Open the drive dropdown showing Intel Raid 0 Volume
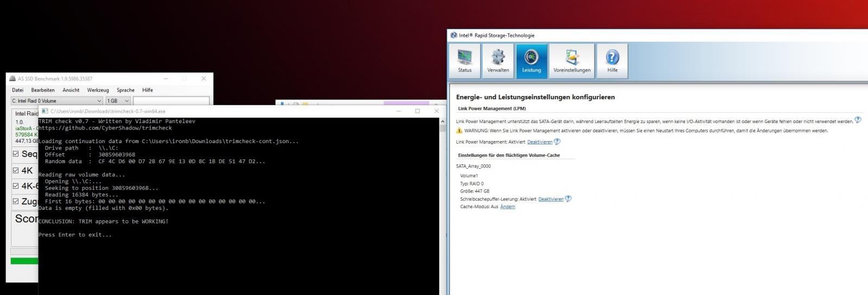The image size is (868, 295). tap(56, 101)
